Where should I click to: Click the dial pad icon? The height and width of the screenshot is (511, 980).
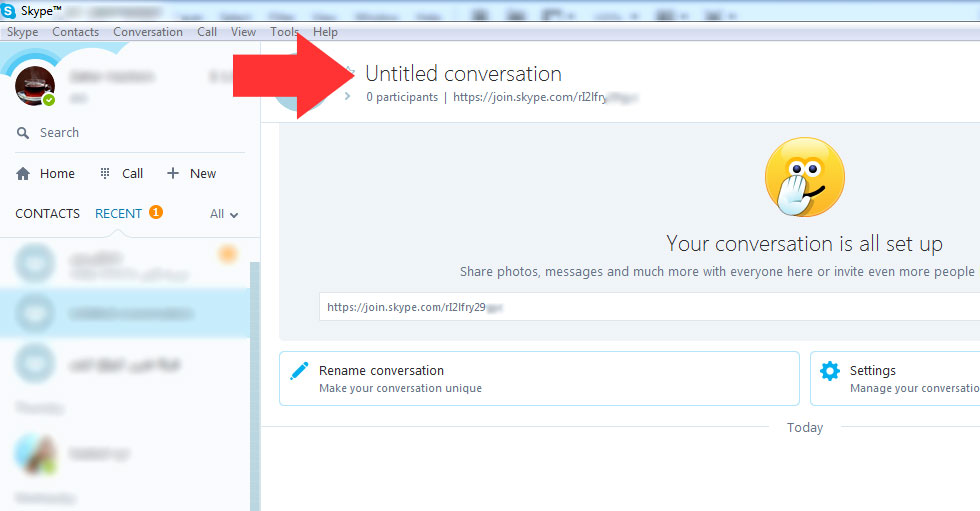click(105, 173)
